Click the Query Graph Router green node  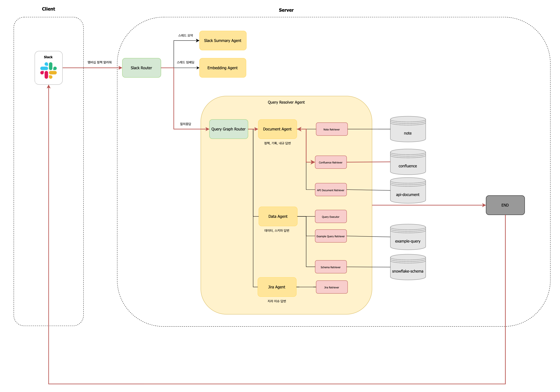[x=228, y=129]
